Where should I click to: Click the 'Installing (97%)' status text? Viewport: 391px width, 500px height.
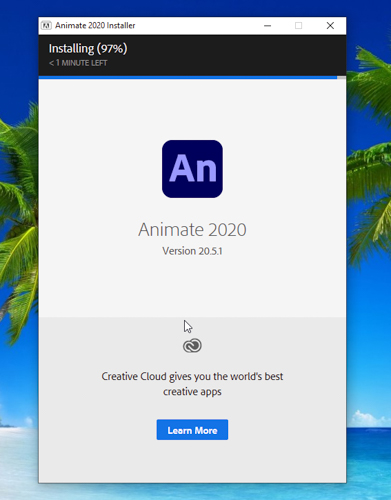coord(88,49)
